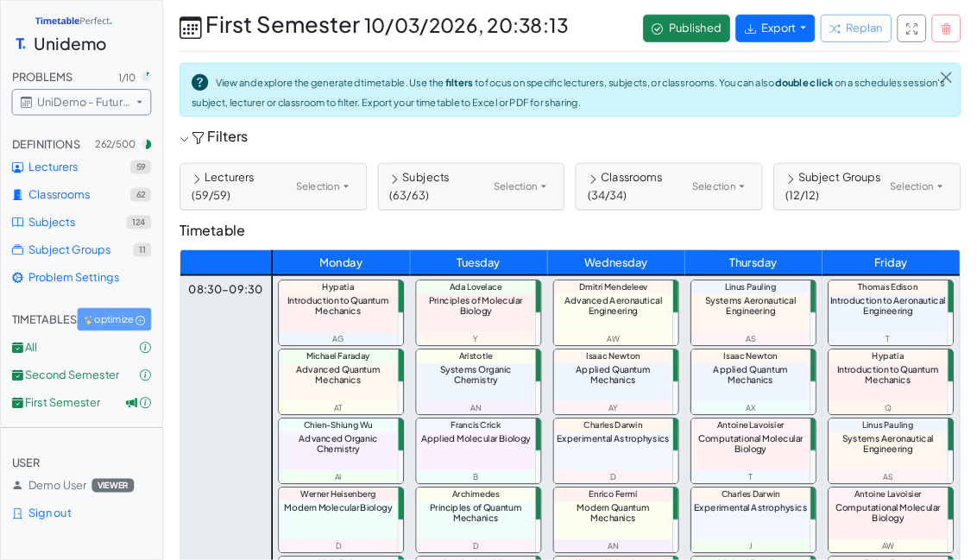The height and width of the screenshot is (560, 977).
Task: Click the funnel Filters icon
Action: coord(199,138)
